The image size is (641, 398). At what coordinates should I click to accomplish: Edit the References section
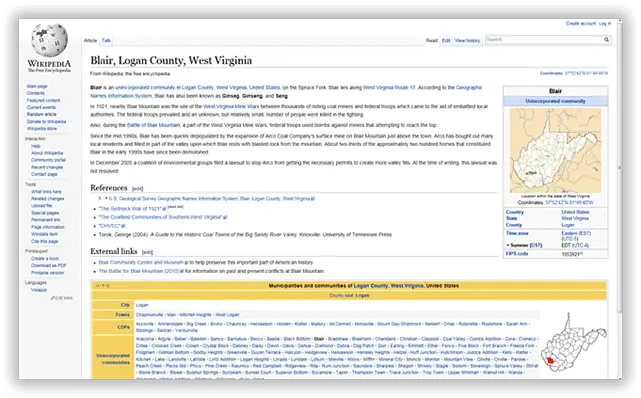137,189
